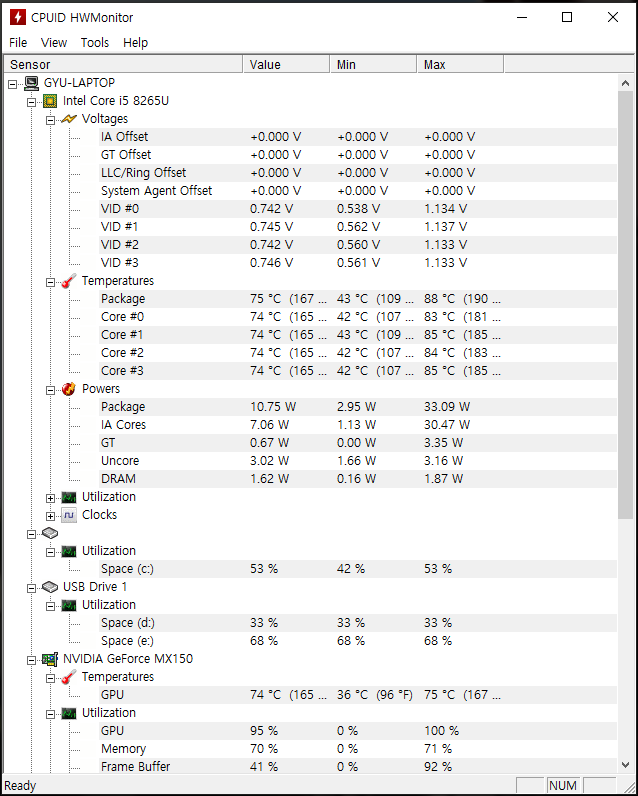638x796 pixels.
Task: Select the Space (e:) row
Action: pyautogui.click(x=358, y=641)
